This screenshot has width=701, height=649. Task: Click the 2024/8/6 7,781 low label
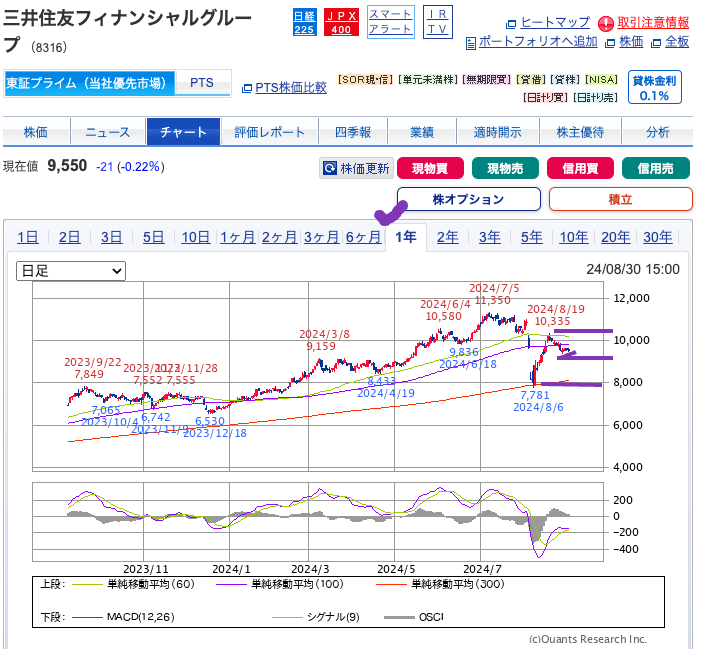[538, 401]
